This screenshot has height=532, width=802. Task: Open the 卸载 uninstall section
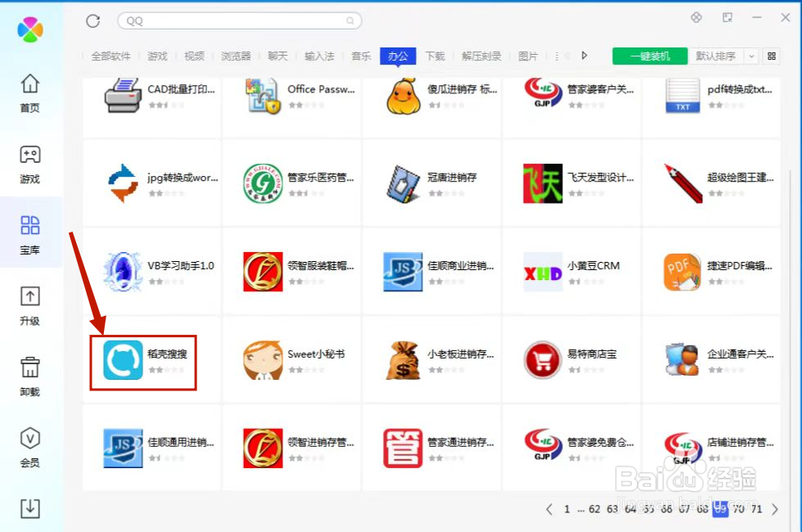(29, 377)
